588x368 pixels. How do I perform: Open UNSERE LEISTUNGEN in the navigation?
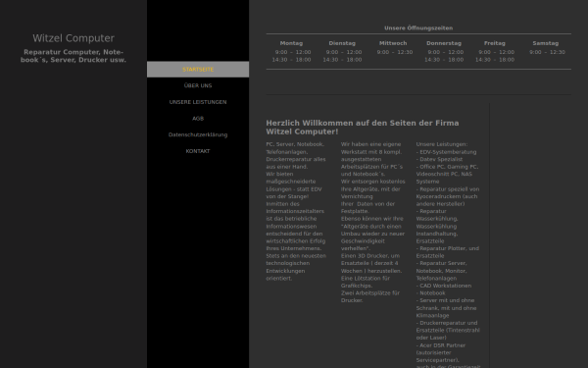coord(198,102)
